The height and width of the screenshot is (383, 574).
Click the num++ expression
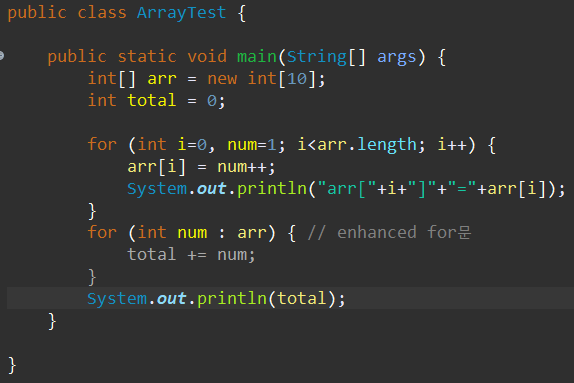pyautogui.click(x=242, y=167)
